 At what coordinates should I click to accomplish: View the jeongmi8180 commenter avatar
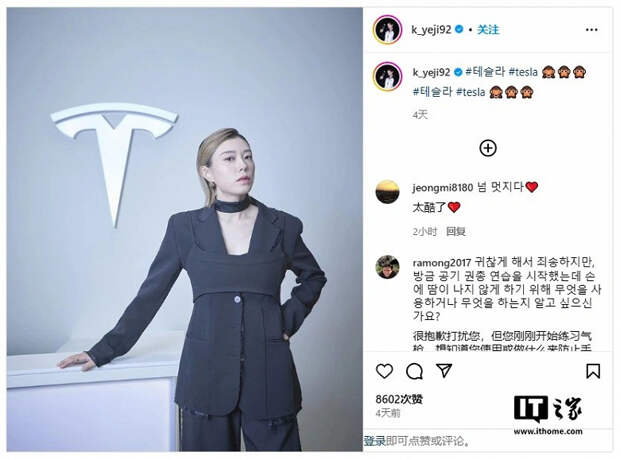pyautogui.click(x=387, y=191)
